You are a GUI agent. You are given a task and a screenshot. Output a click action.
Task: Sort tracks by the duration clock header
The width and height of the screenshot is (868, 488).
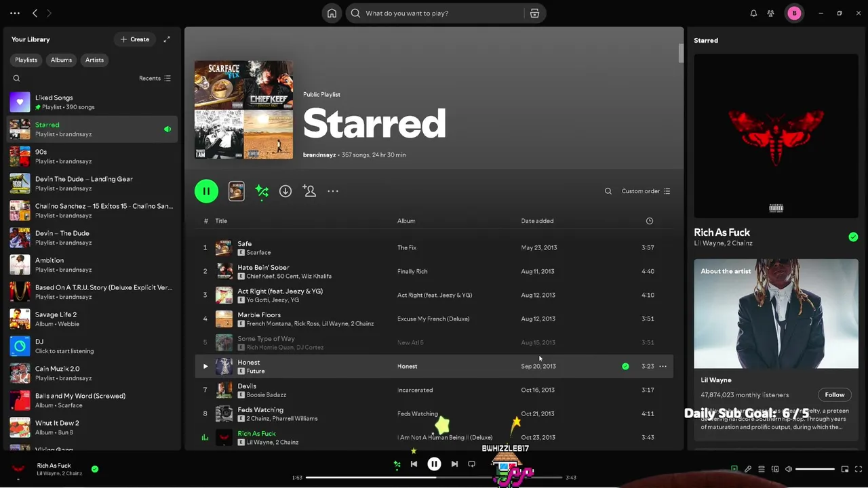point(650,221)
